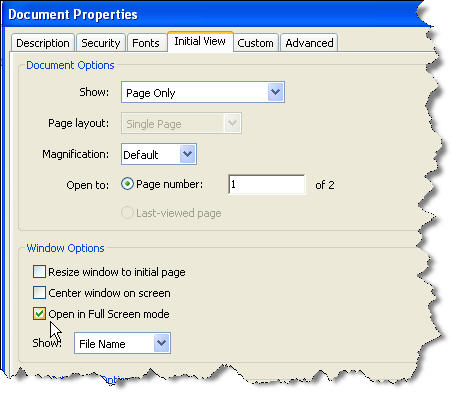This screenshot has width=451, height=393.
Task: Click the Window Options group heading
Action: [x=65, y=248]
